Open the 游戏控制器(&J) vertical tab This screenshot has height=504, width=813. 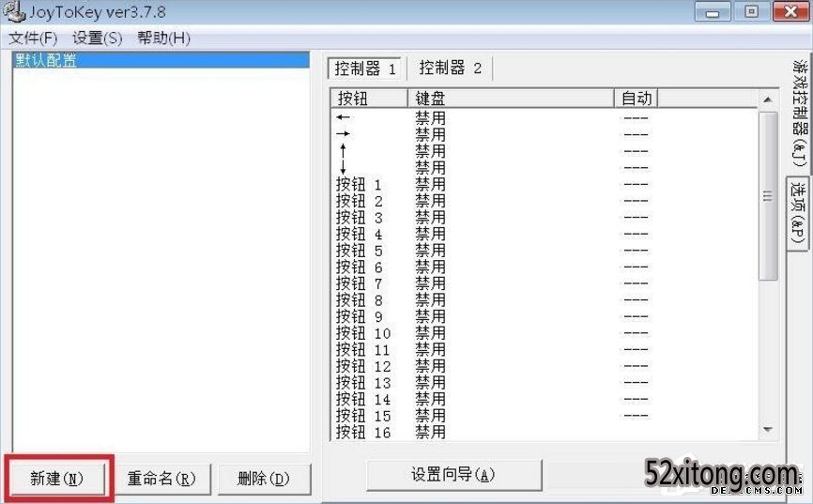(x=800, y=113)
